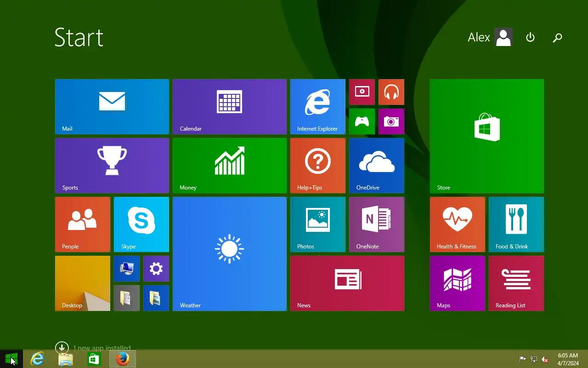Click the power options button
This screenshot has height=368, width=588.
click(x=530, y=37)
